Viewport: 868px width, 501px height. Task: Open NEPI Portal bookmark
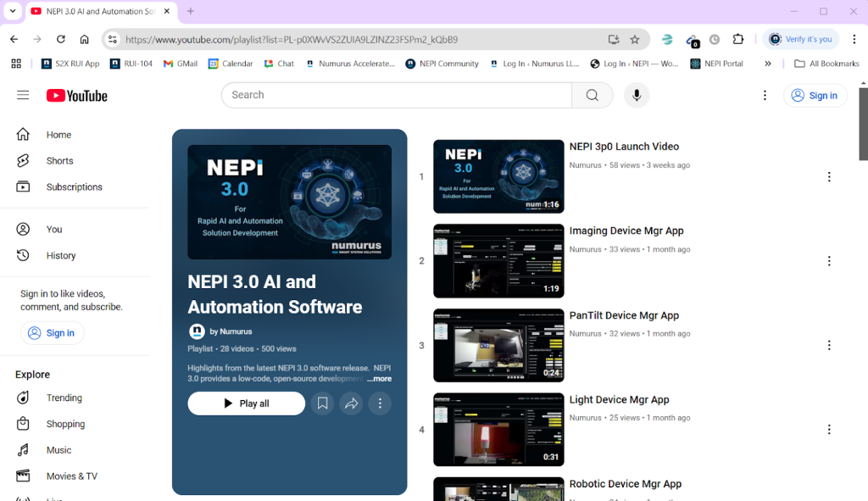pos(717,64)
